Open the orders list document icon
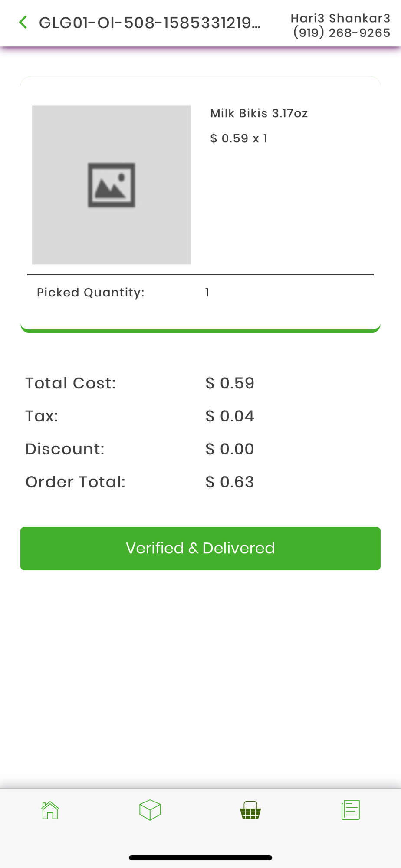Screen dimensions: 401x868 (351, 810)
